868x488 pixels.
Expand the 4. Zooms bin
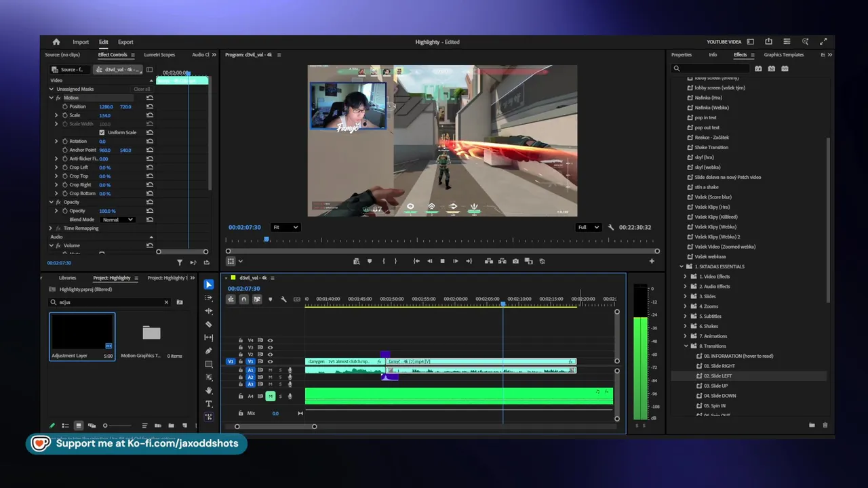[686, 306]
